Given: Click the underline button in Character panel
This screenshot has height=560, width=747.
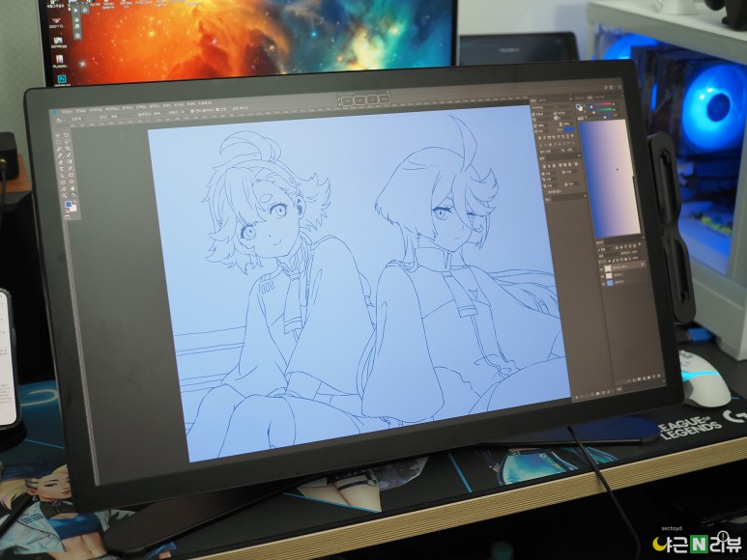Looking at the screenshot, I should coord(568,136).
